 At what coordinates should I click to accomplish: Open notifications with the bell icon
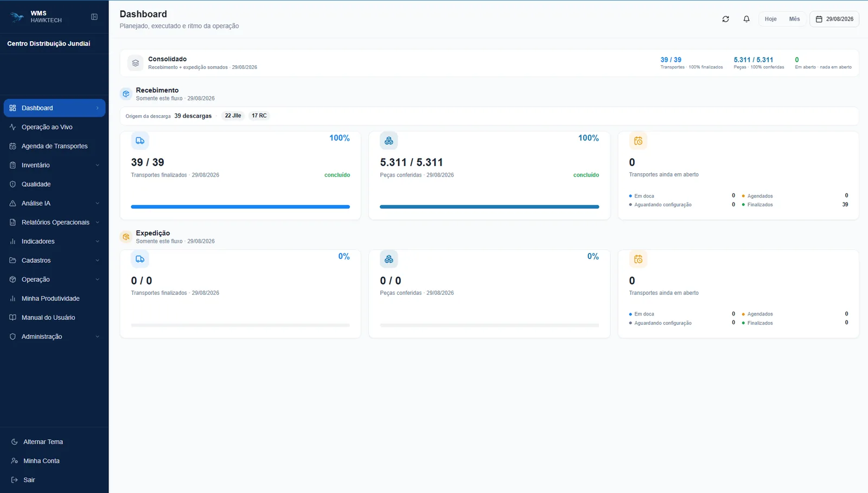pos(746,19)
